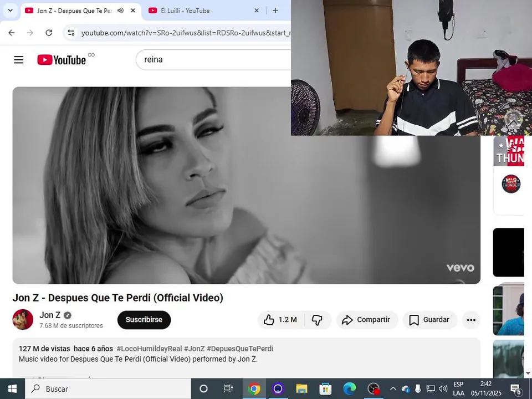Click the microphone tray icon
Image resolution: width=532 pixels, height=399 pixels.
418,389
